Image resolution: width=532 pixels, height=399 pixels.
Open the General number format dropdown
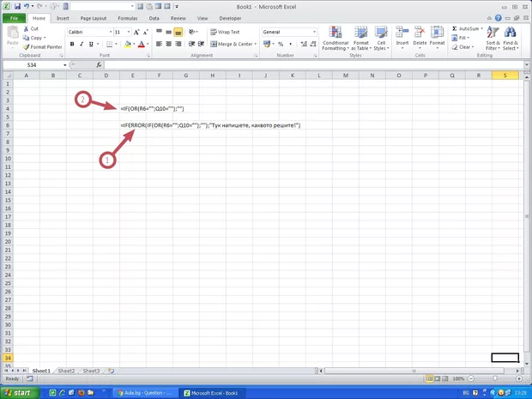[314, 32]
